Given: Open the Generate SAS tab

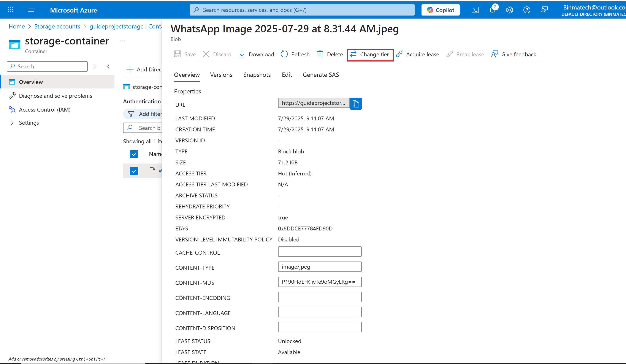Looking at the screenshot, I should pos(320,75).
